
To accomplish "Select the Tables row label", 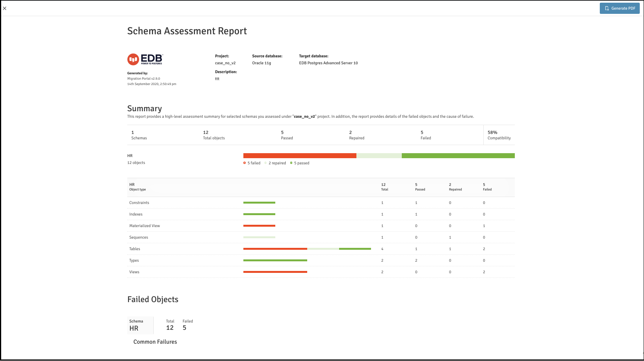I will click(x=135, y=249).
